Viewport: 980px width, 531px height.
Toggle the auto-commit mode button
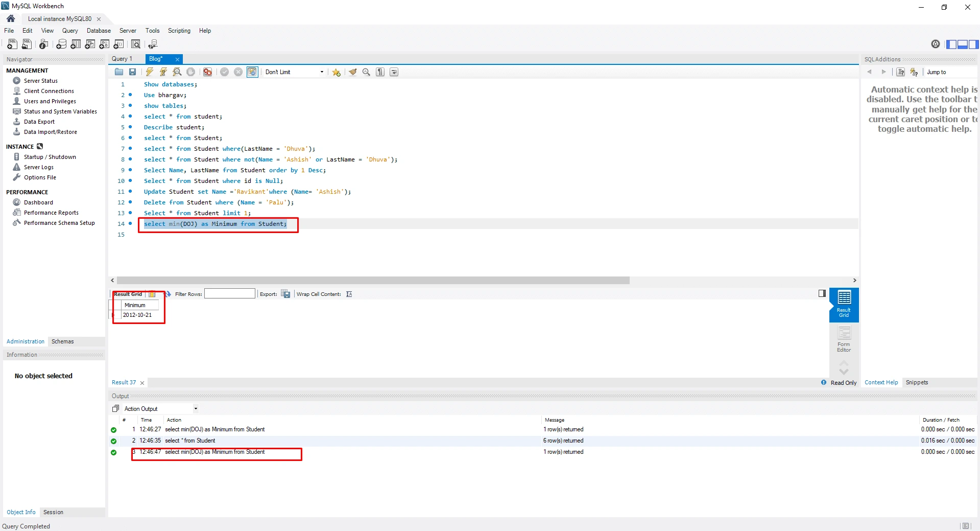(x=252, y=72)
